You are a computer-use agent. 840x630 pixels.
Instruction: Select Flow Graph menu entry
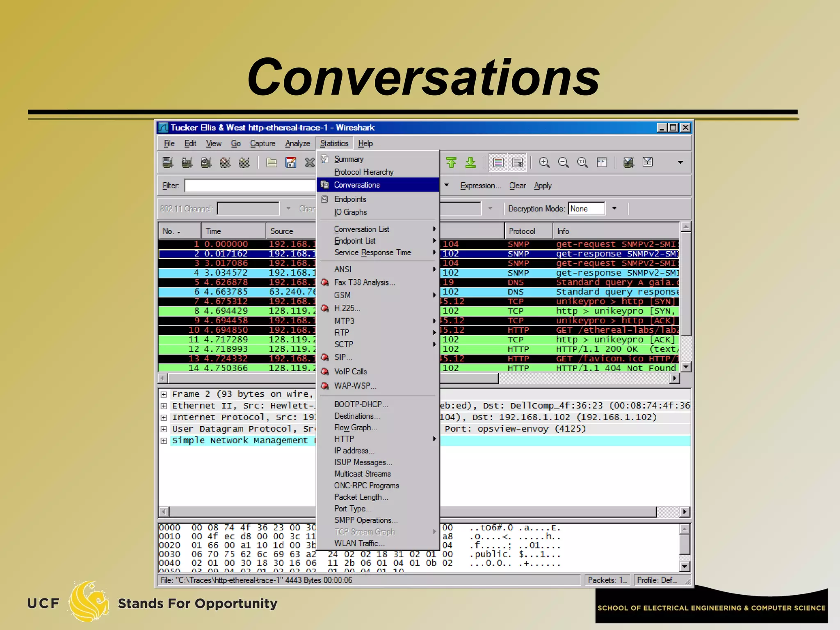pos(356,428)
